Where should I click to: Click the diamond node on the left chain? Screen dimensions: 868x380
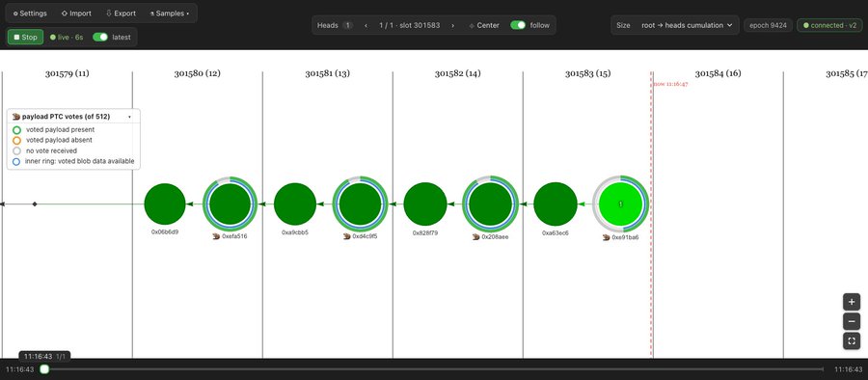click(35, 204)
